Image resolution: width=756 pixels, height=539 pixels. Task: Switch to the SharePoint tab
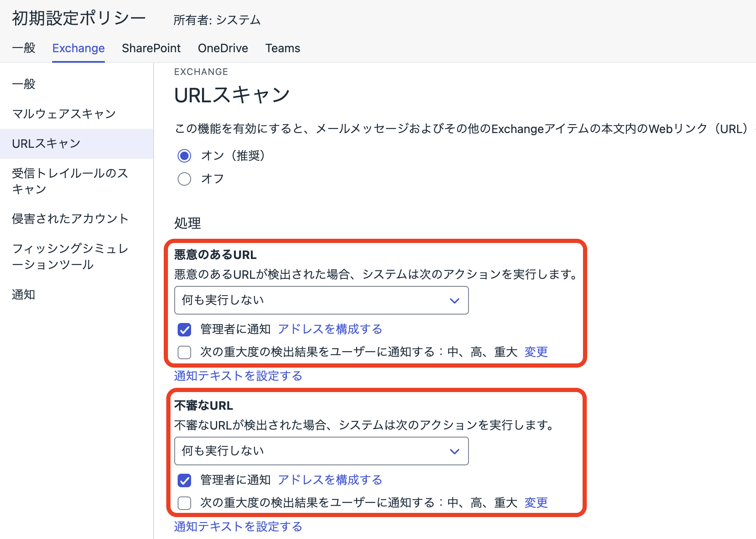[x=151, y=48]
